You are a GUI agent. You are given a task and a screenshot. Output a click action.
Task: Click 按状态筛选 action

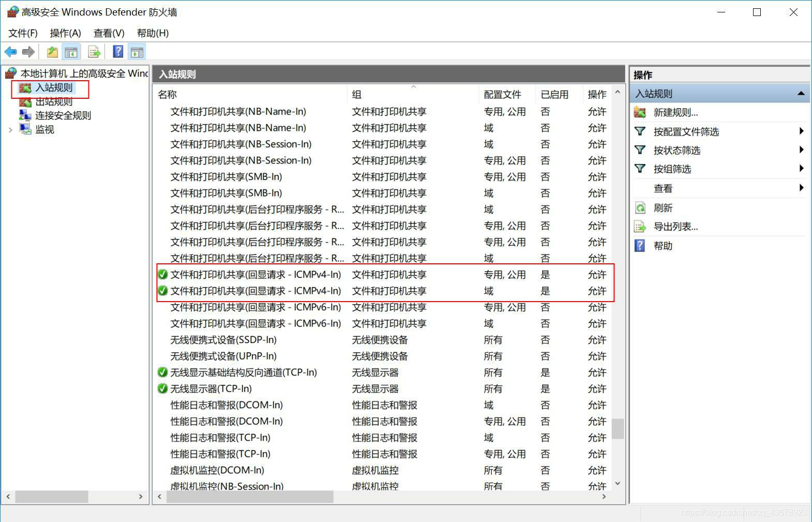point(677,150)
